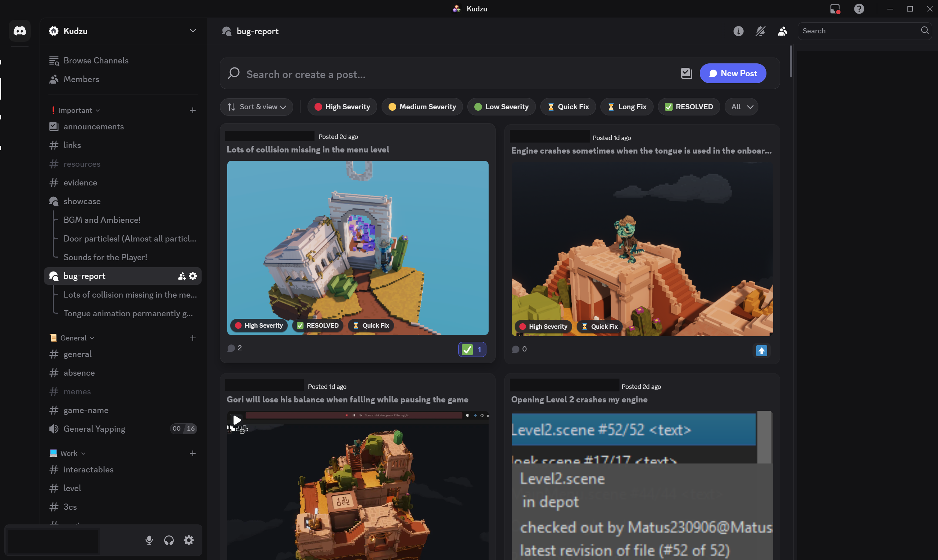Collapse the Work category

coord(67,453)
